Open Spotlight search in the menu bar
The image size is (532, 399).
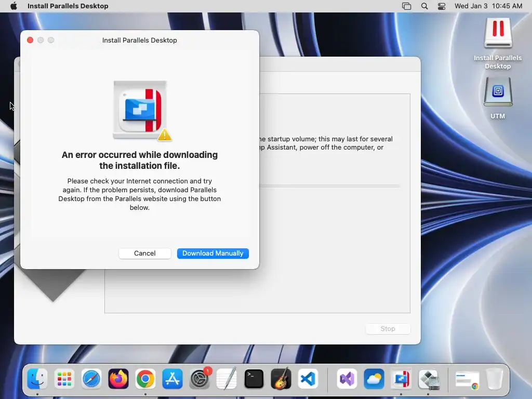(x=424, y=6)
